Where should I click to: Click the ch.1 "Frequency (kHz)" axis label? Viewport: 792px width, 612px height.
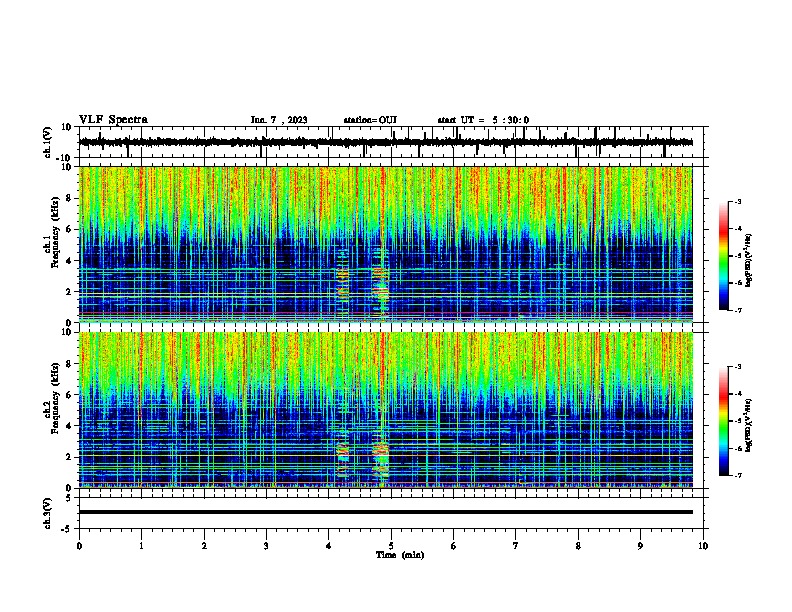point(55,232)
